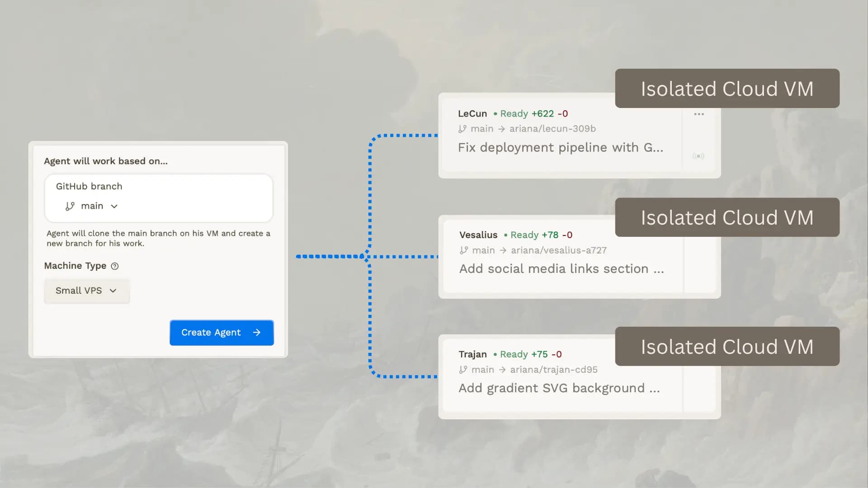The width and height of the screenshot is (868, 488).
Task: Click ariana/lecun-309b branch name
Action: tap(552, 129)
